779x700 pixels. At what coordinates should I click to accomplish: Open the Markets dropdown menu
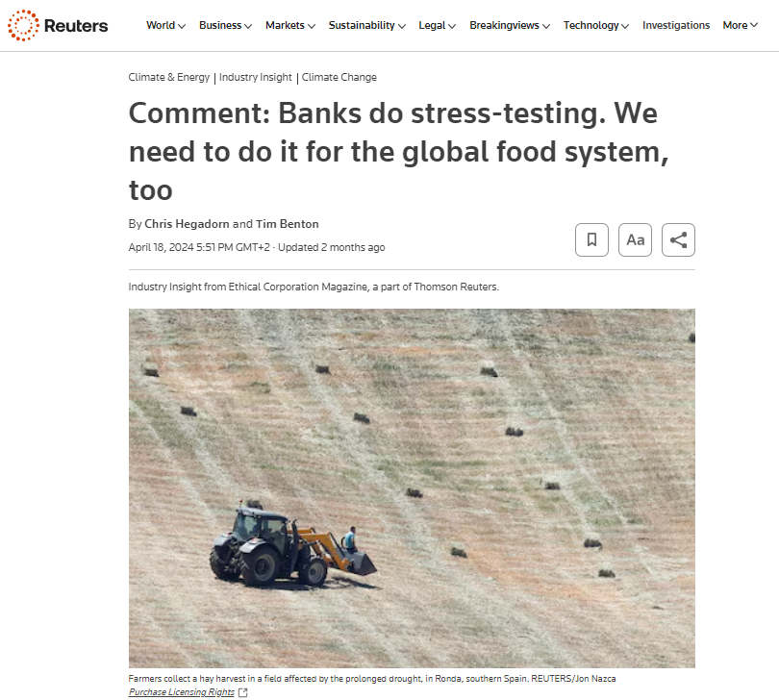coord(290,25)
